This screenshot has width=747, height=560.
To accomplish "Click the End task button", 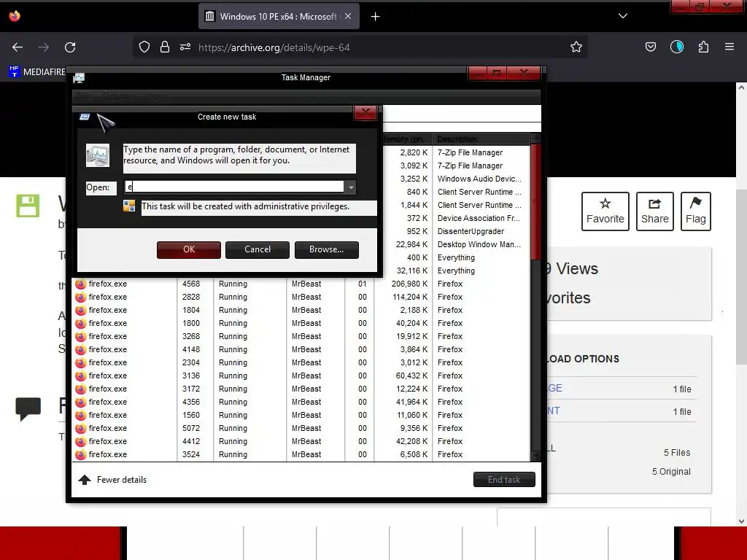I will [x=504, y=480].
